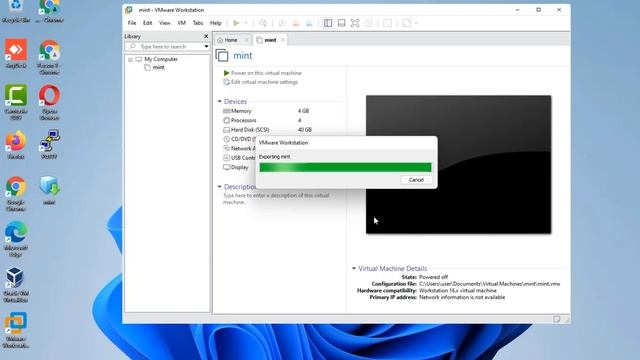Click the configuration file path text

(489, 284)
